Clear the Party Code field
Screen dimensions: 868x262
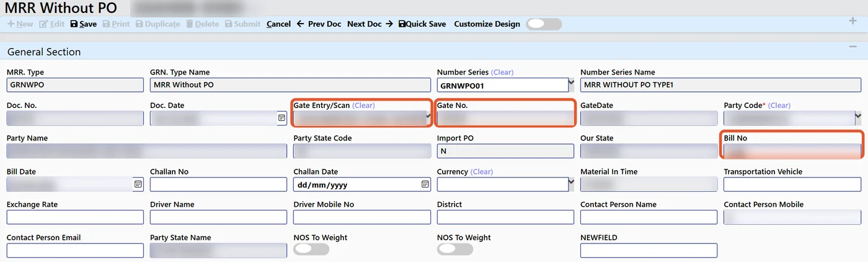[779, 106]
